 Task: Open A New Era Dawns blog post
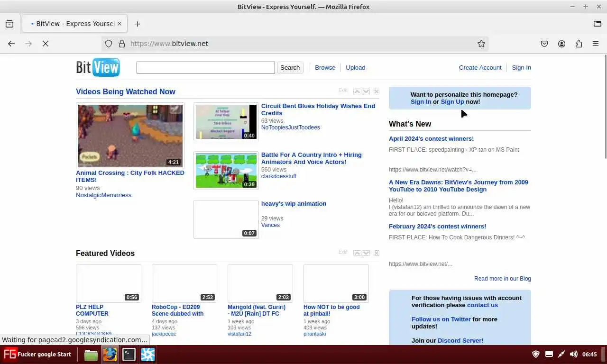tap(459, 186)
